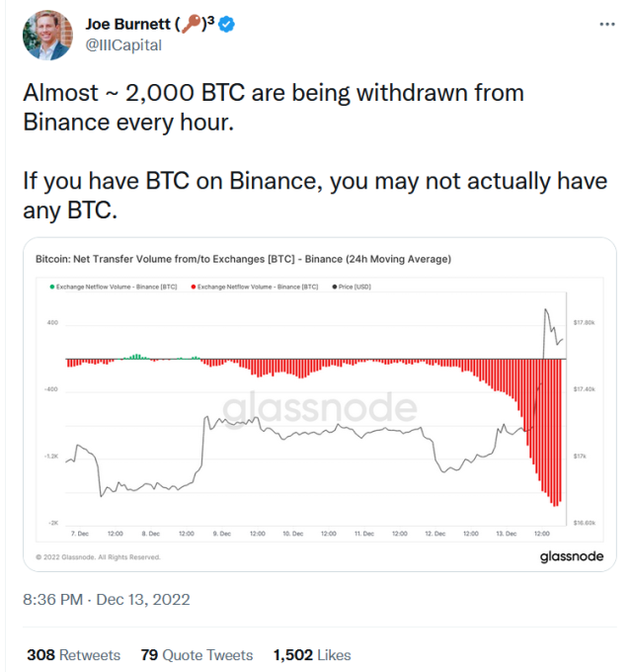This screenshot has width=632, height=672.
Task: Click the green Exchange Netflow legend dot
Action: click(x=52, y=287)
